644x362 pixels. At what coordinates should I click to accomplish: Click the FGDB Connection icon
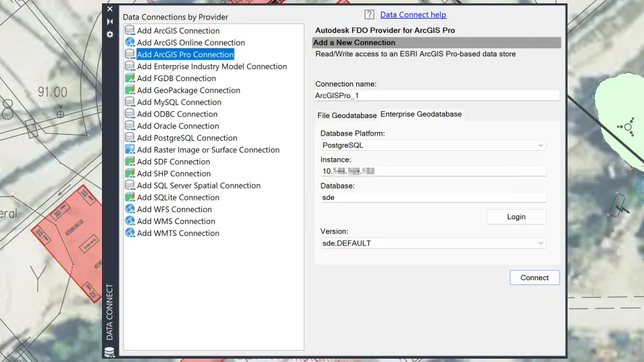(129, 78)
